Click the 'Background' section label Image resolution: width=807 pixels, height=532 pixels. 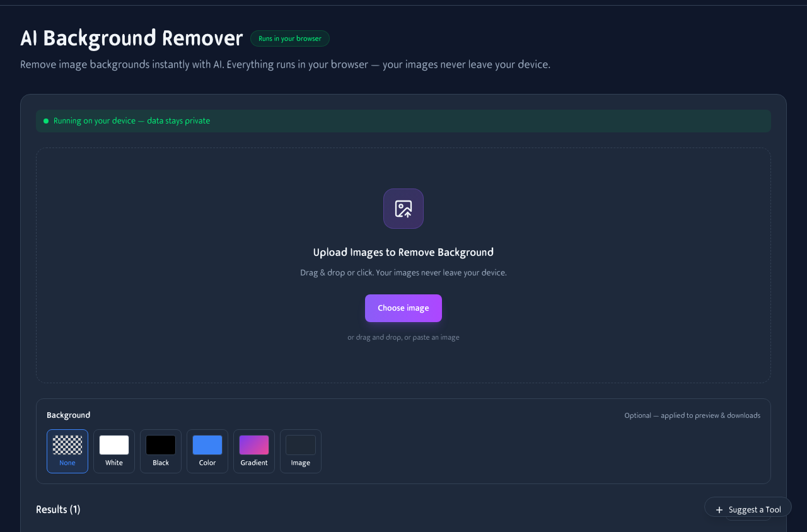tap(69, 415)
